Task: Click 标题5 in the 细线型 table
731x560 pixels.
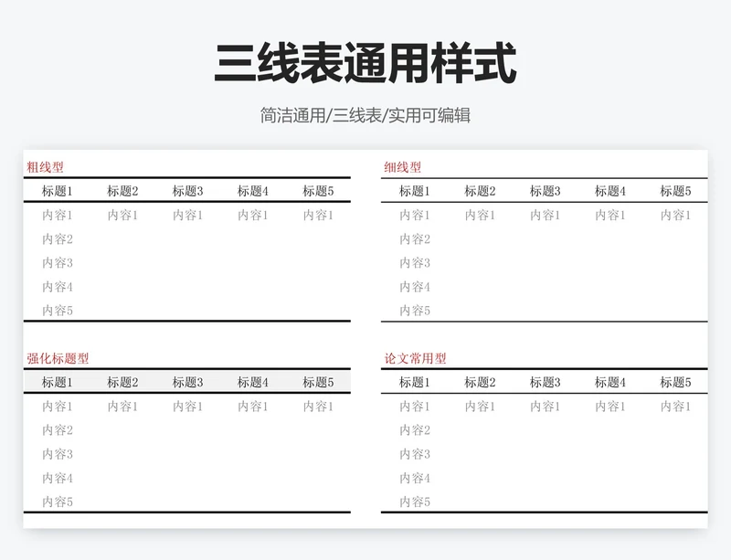Action: coord(675,191)
